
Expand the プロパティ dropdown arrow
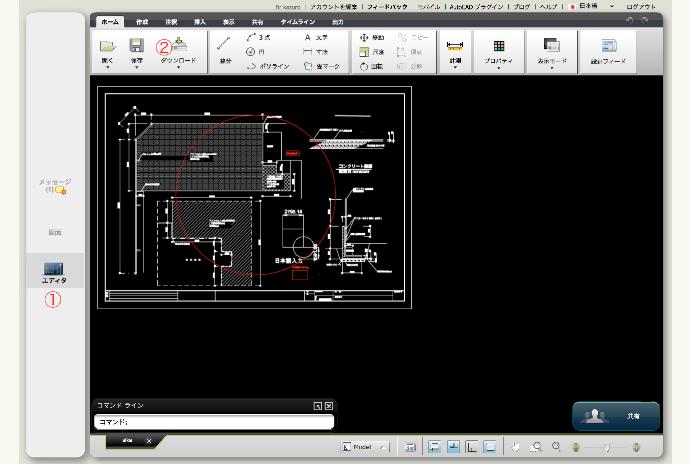coord(499,68)
